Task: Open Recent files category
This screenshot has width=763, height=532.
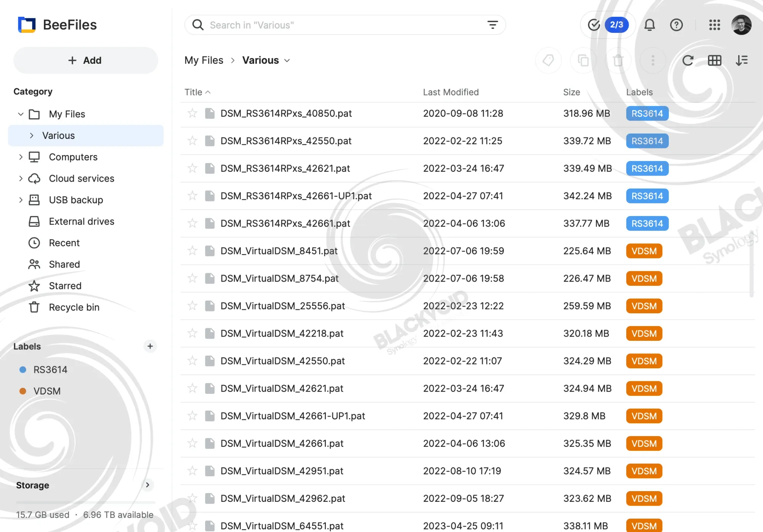Action: coord(64,243)
